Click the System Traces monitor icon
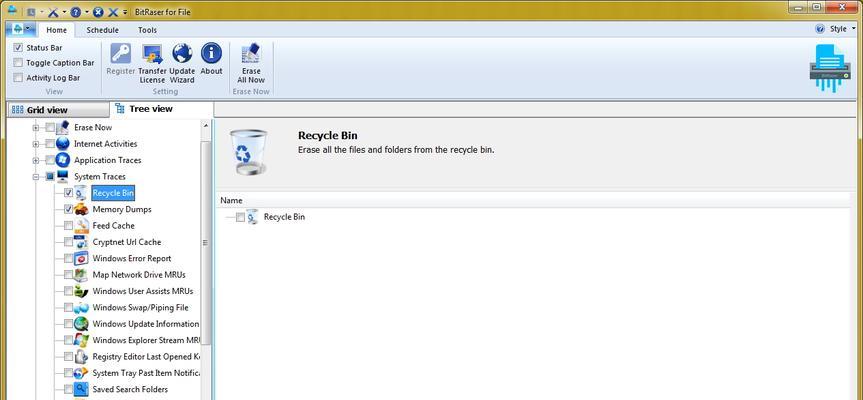Screen dimensions: 863x400 coord(63,177)
